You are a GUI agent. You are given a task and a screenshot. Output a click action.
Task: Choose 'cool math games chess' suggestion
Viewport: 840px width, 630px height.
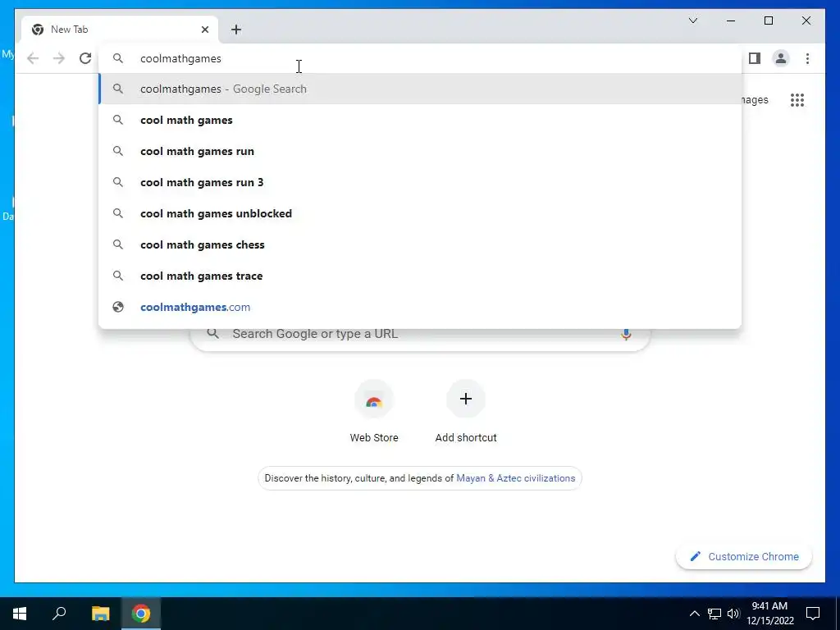tap(420, 244)
